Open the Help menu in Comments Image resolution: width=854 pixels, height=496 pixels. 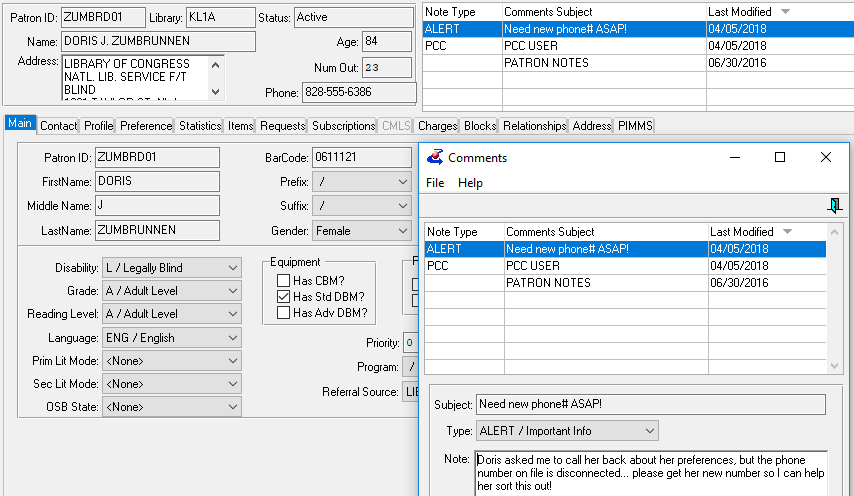click(470, 183)
